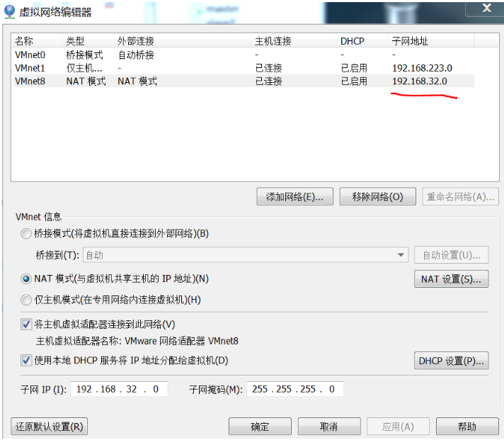The height and width of the screenshot is (445, 504).
Task: Click the 子网掩码 field showing 255.255.255.0
Action: click(295, 389)
